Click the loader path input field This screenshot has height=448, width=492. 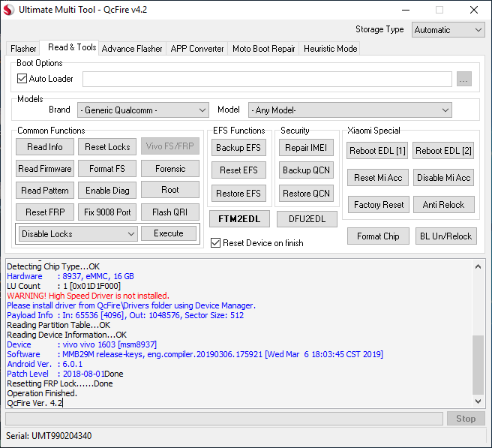click(x=267, y=79)
